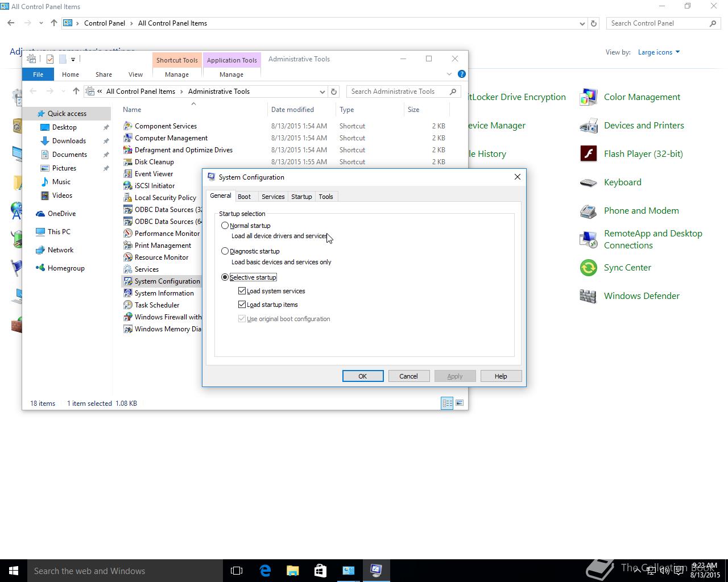The width and height of the screenshot is (728, 582).
Task: Click the Services gear icon
Action: [128, 269]
